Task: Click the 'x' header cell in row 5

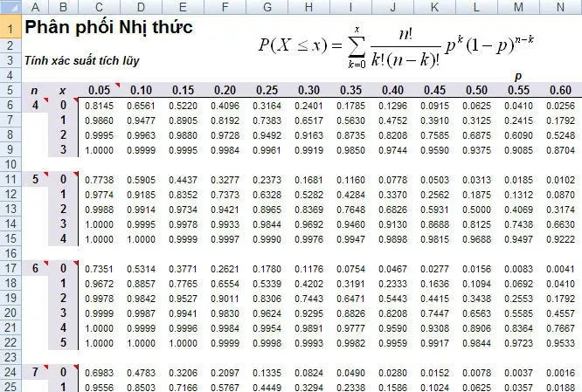Action: tap(61, 90)
